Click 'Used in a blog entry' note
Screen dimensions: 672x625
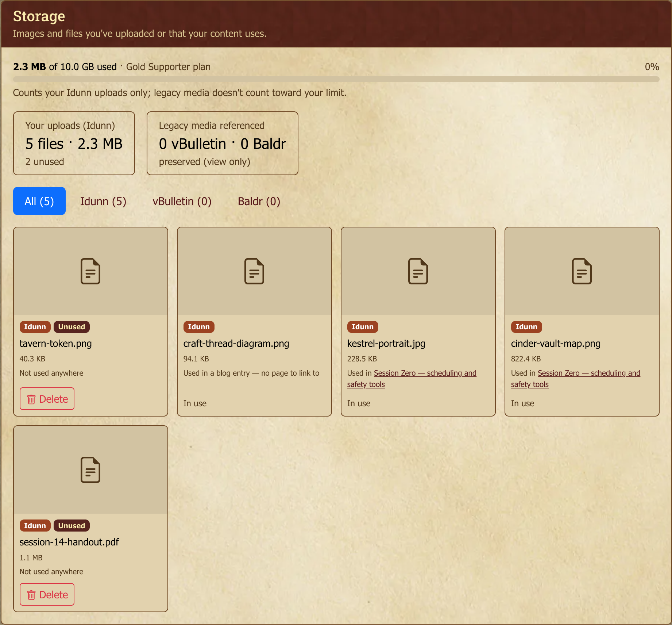pyautogui.click(x=251, y=373)
